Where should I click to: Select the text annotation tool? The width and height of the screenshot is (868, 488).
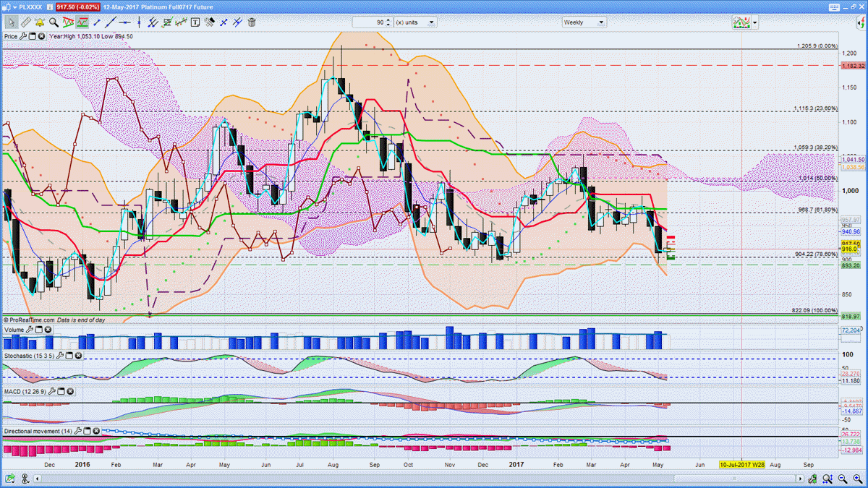pyautogui.click(x=195, y=22)
